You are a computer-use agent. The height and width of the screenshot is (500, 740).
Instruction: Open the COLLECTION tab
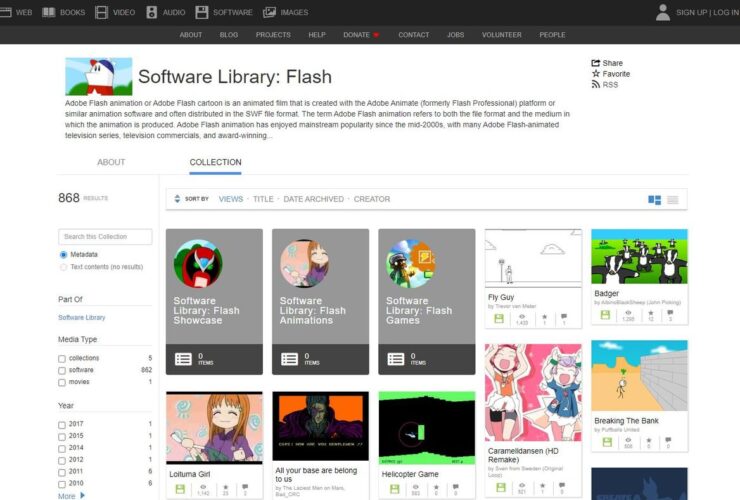[x=215, y=162]
